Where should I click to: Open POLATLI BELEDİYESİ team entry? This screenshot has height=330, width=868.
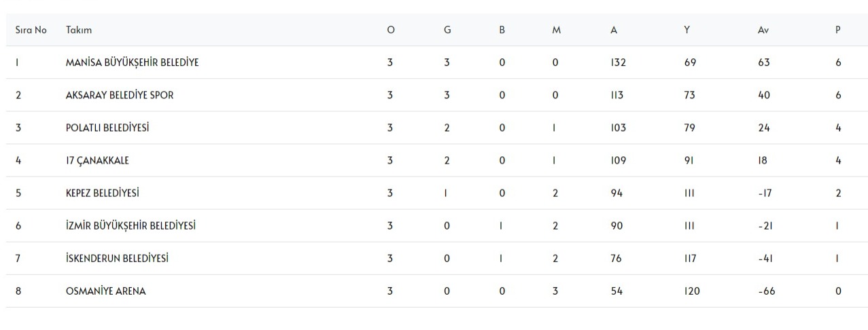click(x=107, y=128)
